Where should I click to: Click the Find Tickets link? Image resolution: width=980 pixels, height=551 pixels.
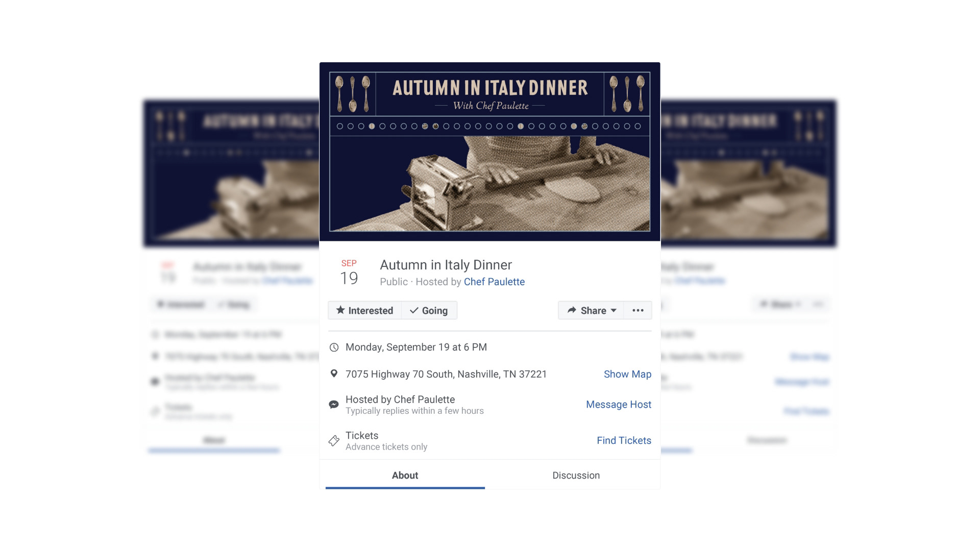pyautogui.click(x=624, y=440)
